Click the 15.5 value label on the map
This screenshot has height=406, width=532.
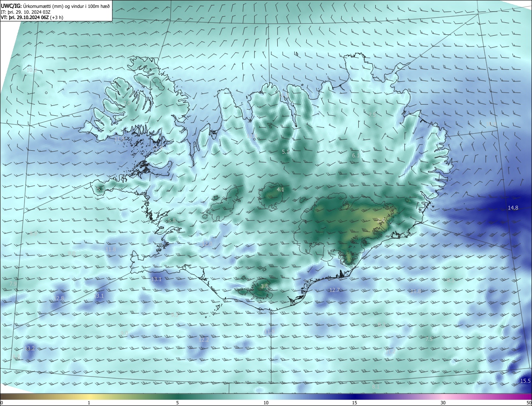tap(525, 381)
